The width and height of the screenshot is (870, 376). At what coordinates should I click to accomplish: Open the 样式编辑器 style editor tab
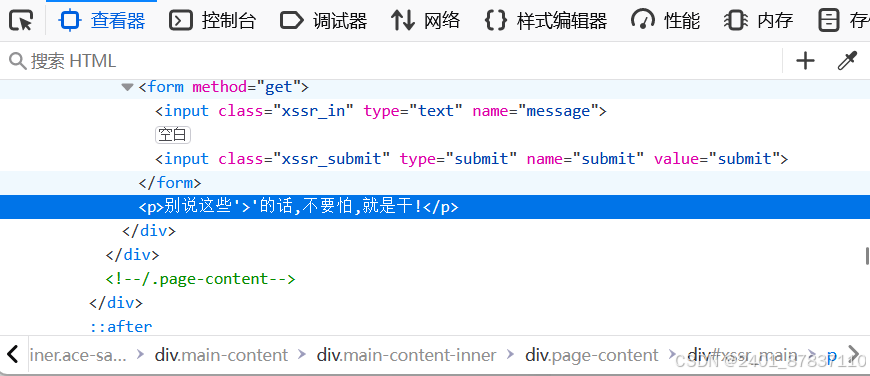coord(546,21)
